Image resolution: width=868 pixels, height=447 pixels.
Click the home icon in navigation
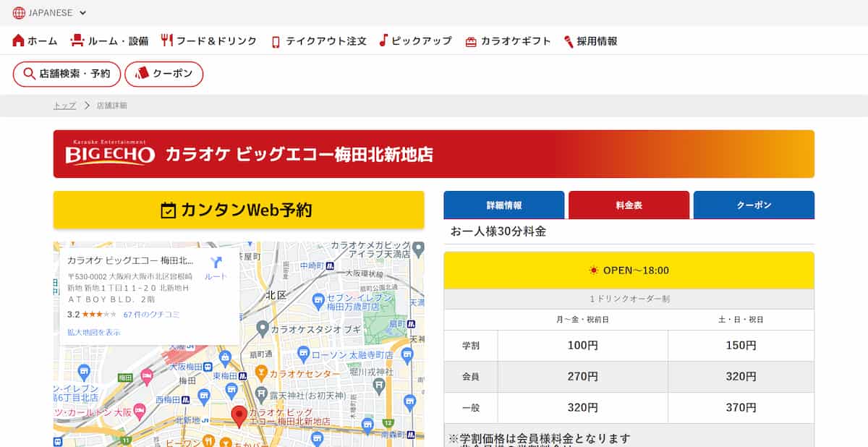click(19, 41)
